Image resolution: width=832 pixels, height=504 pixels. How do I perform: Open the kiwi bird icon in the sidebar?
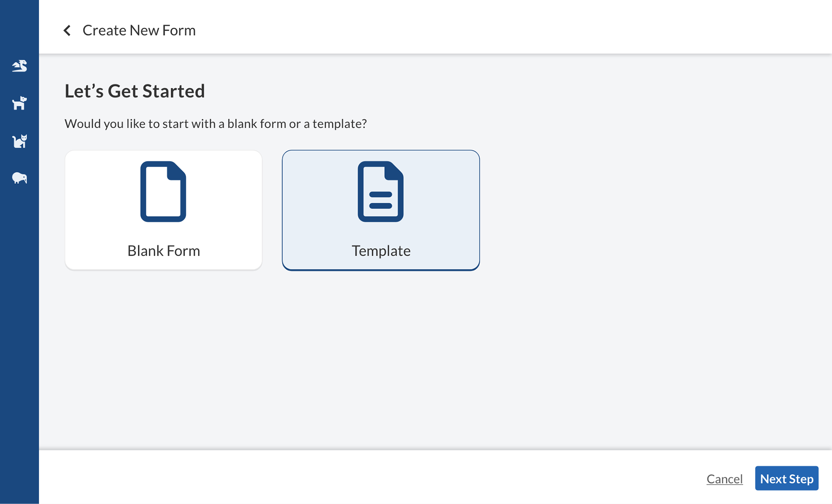coord(19,178)
